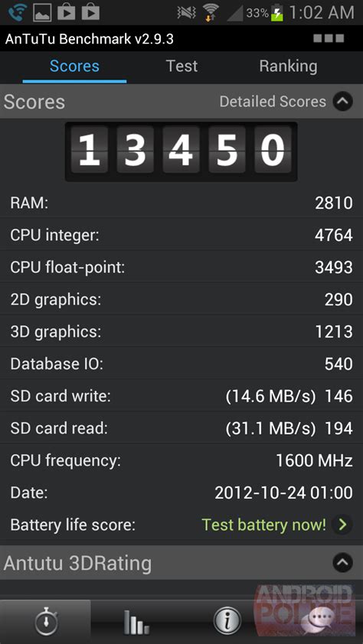Image resolution: width=363 pixels, height=644 pixels.
Task: Tap the Wi-Fi status bar icon
Action: pos(211,13)
